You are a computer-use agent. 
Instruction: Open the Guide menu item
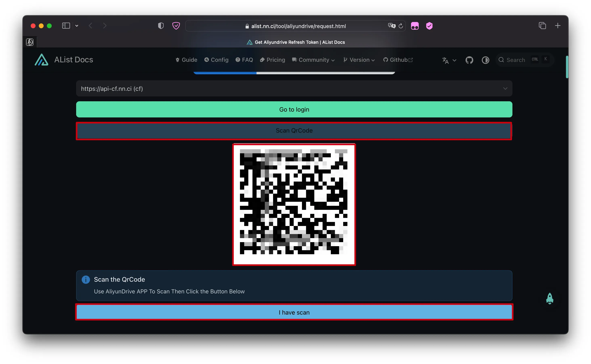pos(186,60)
